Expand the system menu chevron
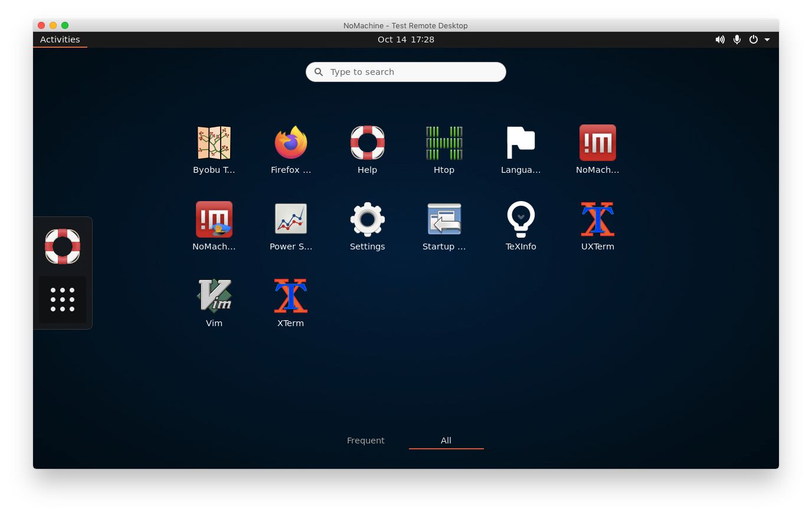 click(x=767, y=40)
